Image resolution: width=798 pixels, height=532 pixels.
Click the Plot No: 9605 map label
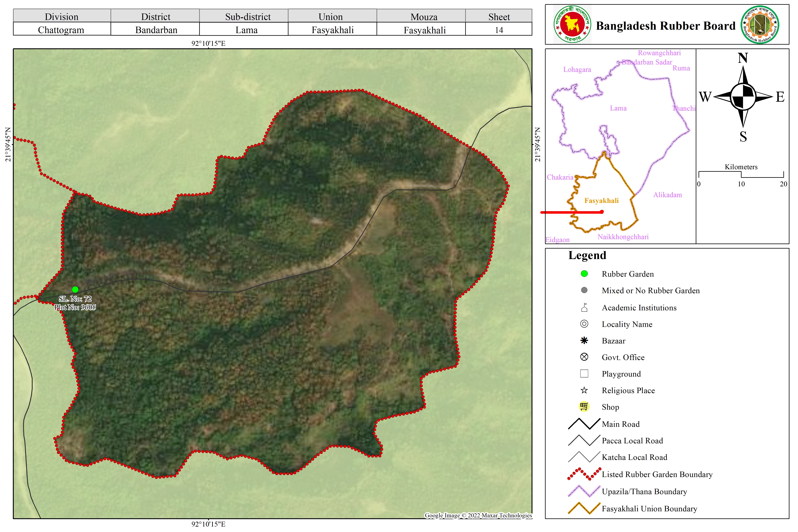point(75,307)
